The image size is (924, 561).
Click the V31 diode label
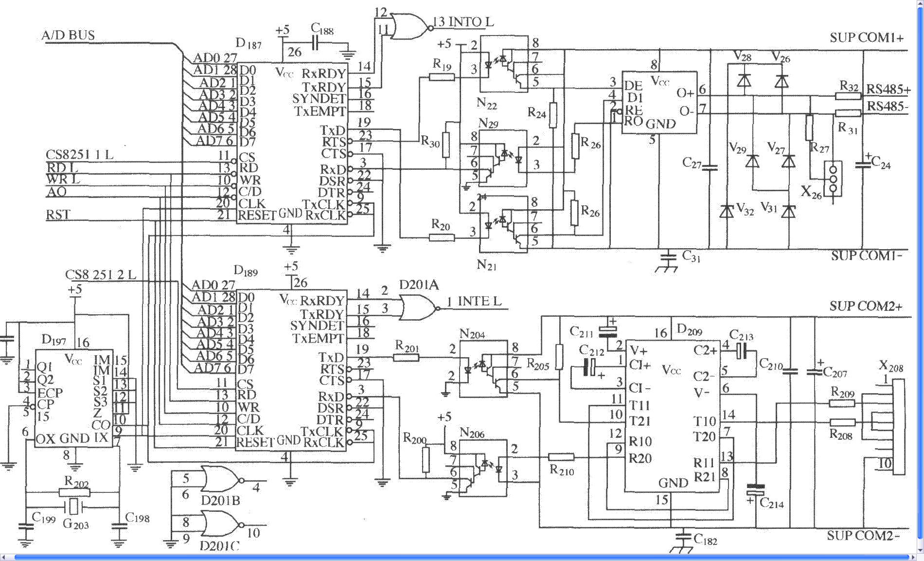769,207
